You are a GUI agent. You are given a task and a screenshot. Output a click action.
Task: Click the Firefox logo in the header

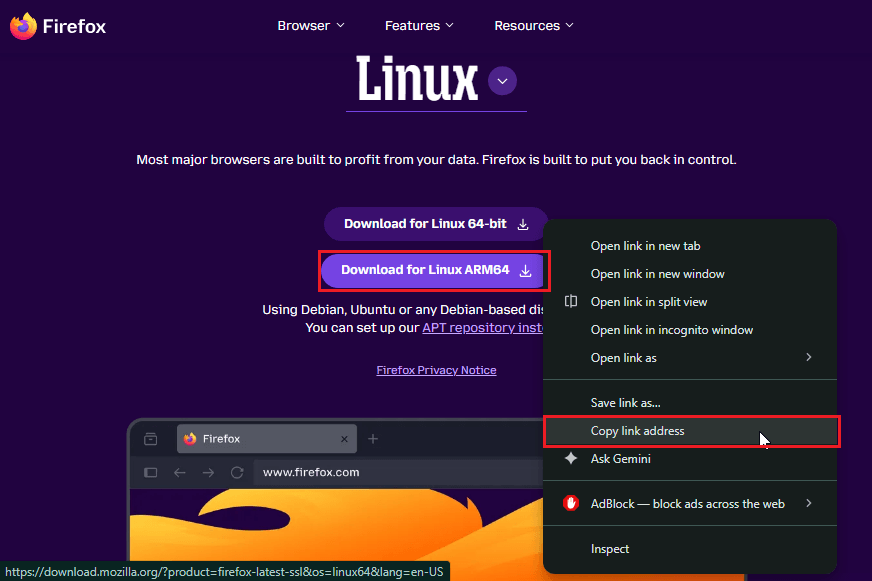pos(58,26)
